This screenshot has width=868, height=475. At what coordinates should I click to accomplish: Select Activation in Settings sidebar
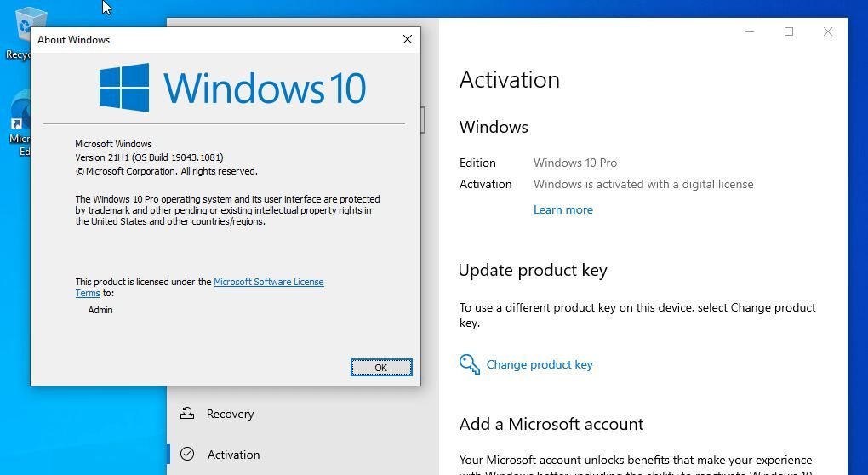233,455
